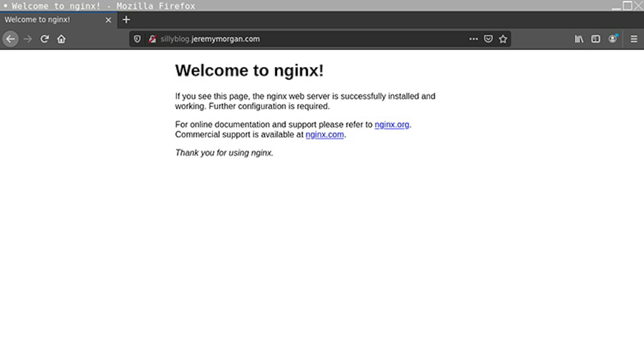Image resolution: width=644 pixels, height=360 pixels.
Task: Click the title bar window menu dot
Action: tap(5, 6)
